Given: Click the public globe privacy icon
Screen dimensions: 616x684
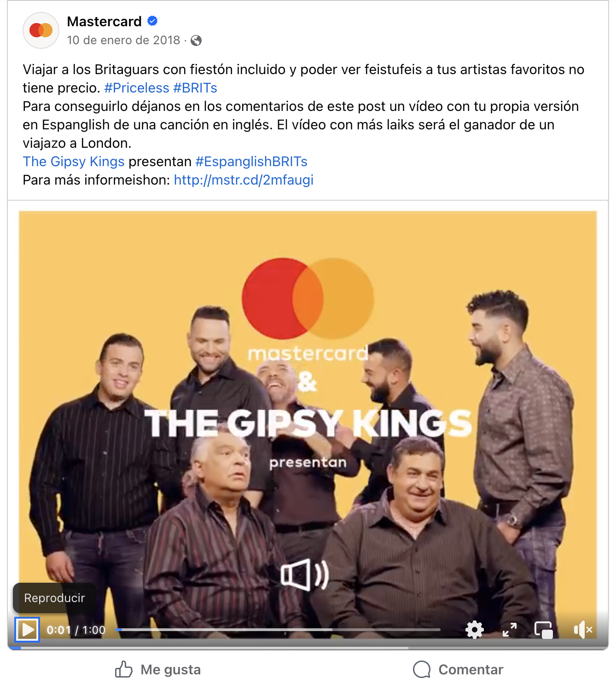Looking at the screenshot, I should 196,41.
